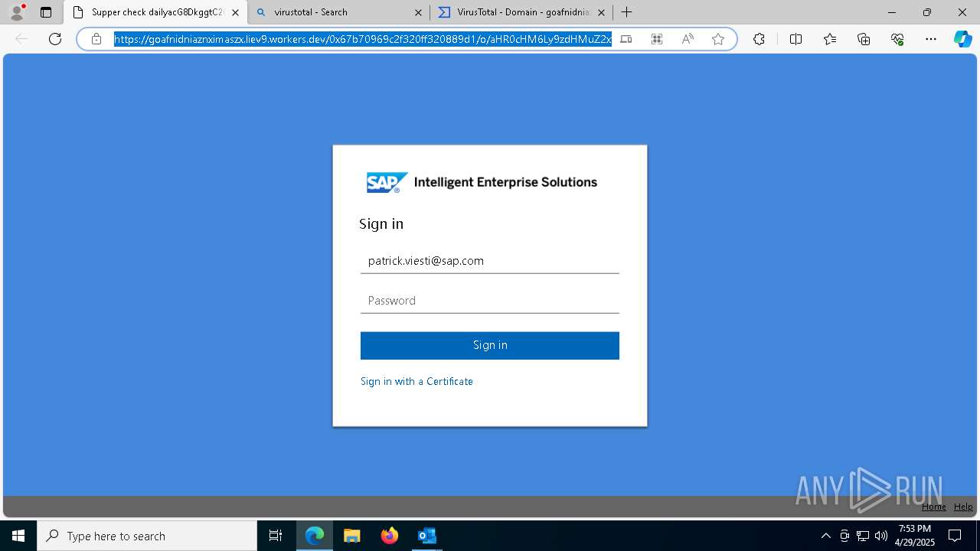Launch Firefox from taskbar
The height and width of the screenshot is (551, 980).
[x=390, y=536]
